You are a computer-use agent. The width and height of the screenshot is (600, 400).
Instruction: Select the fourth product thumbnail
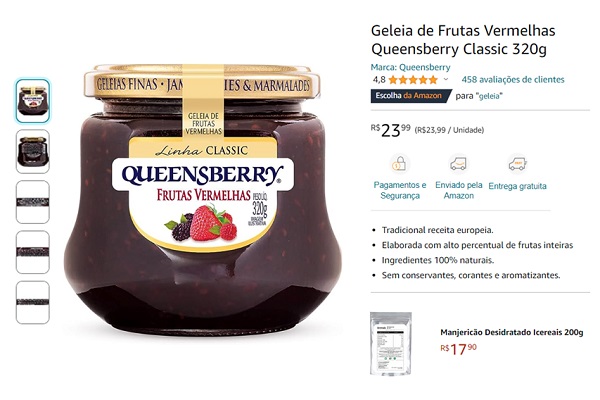tap(33, 252)
